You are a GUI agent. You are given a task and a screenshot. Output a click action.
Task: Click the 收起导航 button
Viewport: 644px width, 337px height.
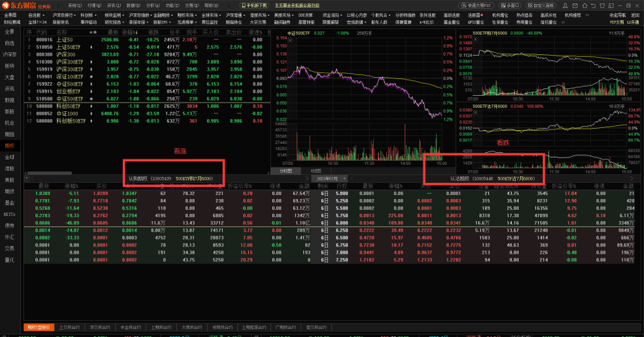click(617, 15)
